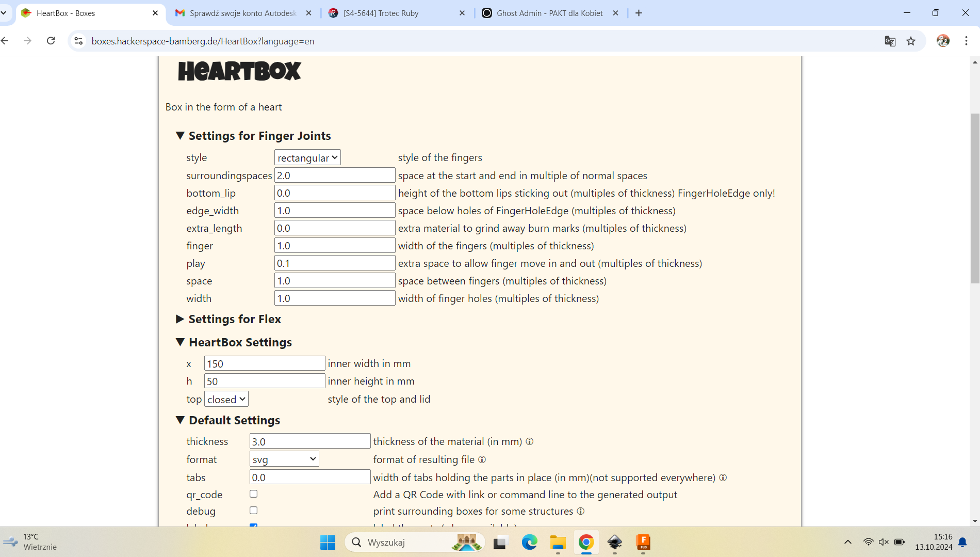
Task: Collapse HeartBox Settings section
Action: (233, 342)
